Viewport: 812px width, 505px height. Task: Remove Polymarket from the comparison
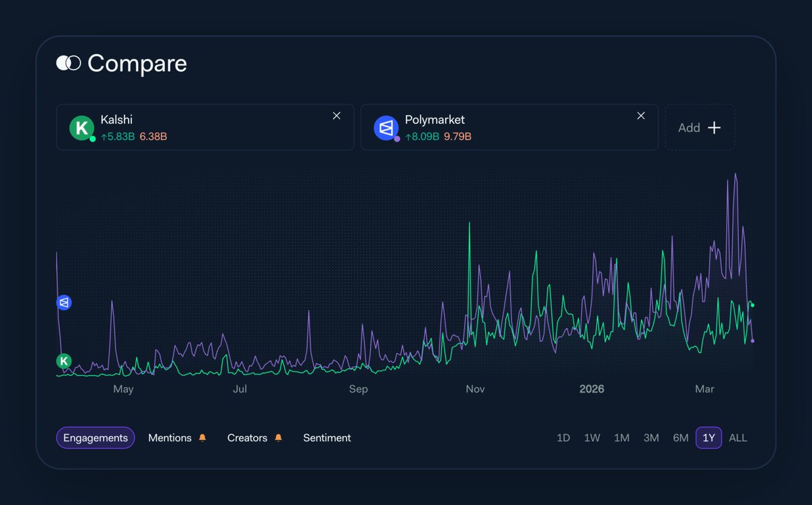point(641,115)
